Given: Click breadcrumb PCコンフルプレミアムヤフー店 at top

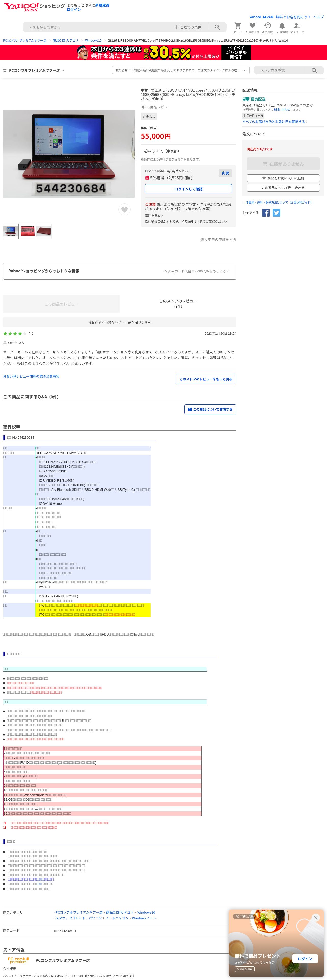Looking at the screenshot, I should click(25, 41).
